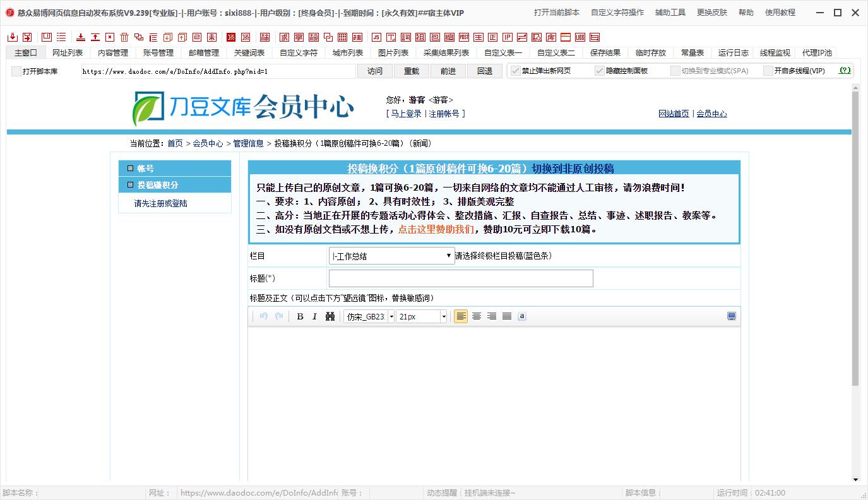Switch to the 账号管理 tab
Viewport: 868px width, 500px height.
point(158,53)
